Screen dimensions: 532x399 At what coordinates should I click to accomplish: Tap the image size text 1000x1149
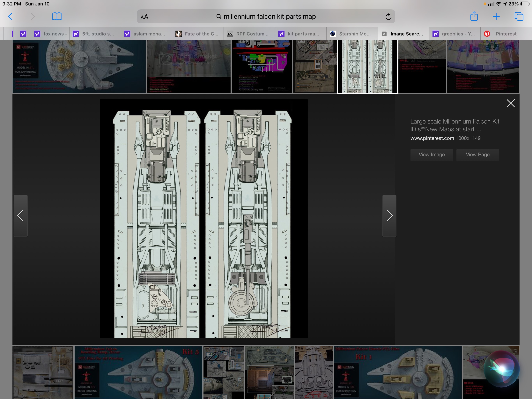point(468,138)
